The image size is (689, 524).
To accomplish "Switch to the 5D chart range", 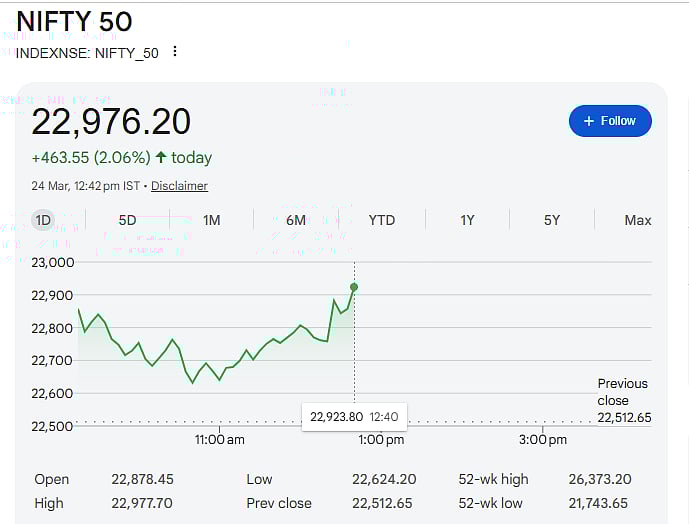I will coord(127,220).
